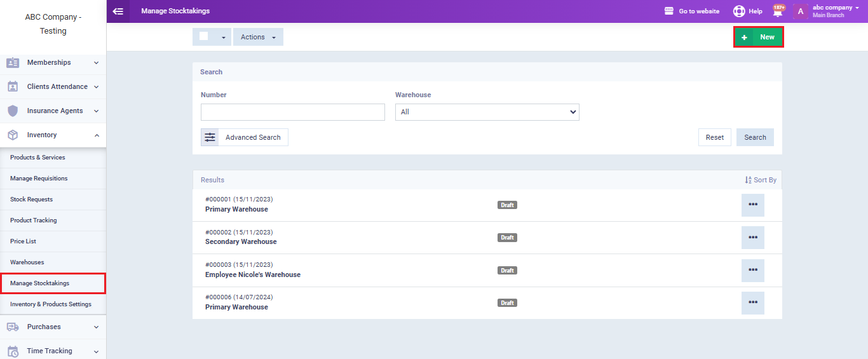Go to Products & Services menu item
Image resolution: width=868 pixels, height=359 pixels.
click(x=37, y=158)
